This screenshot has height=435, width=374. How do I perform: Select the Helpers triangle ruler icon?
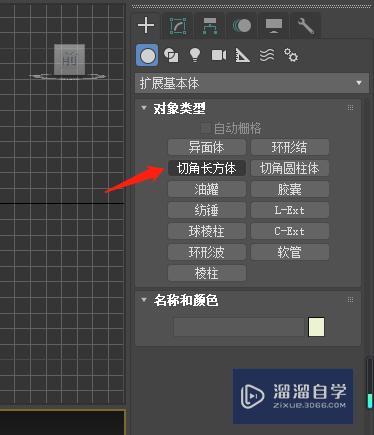coord(242,55)
